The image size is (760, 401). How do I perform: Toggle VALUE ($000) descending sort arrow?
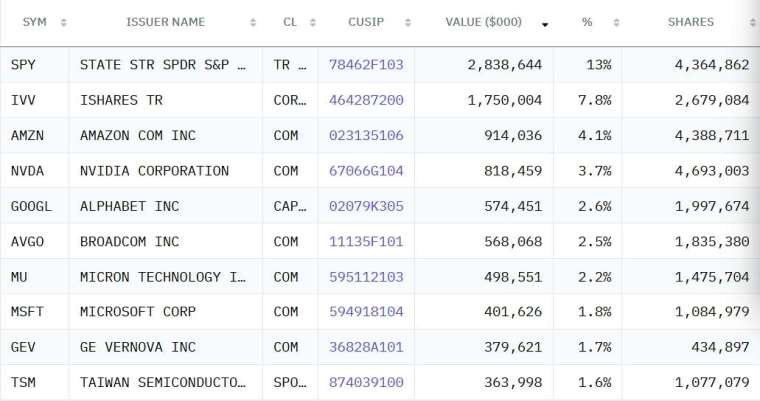coord(545,24)
